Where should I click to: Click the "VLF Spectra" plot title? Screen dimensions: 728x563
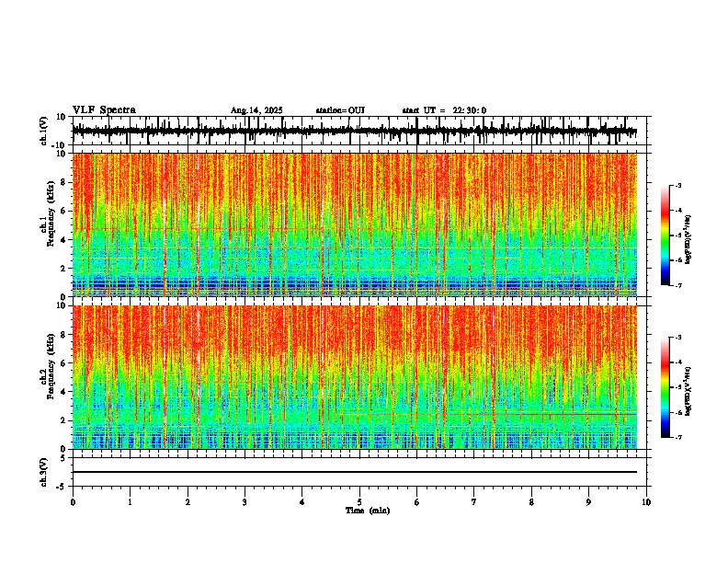tap(104, 110)
